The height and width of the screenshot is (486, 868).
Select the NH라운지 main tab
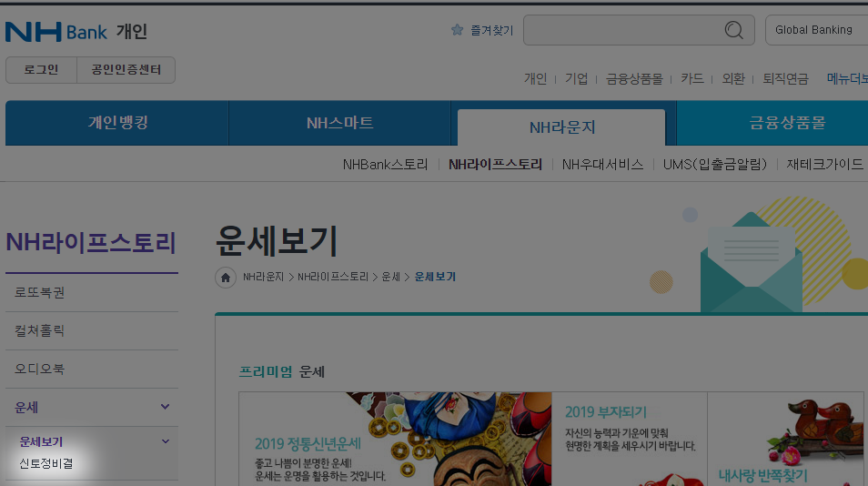point(562,127)
